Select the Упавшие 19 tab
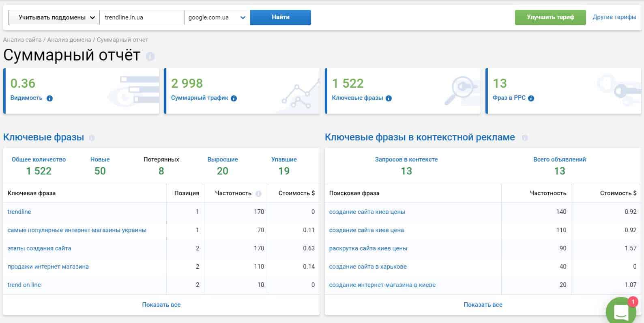 point(284,166)
